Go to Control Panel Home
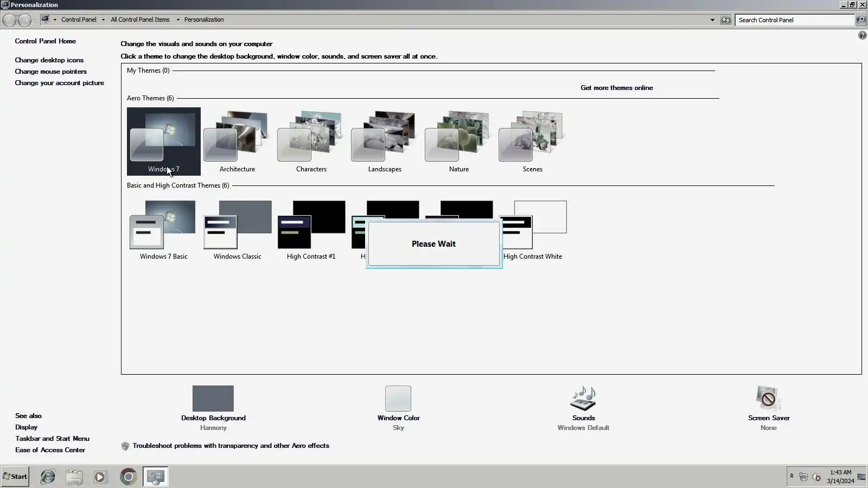 click(46, 41)
